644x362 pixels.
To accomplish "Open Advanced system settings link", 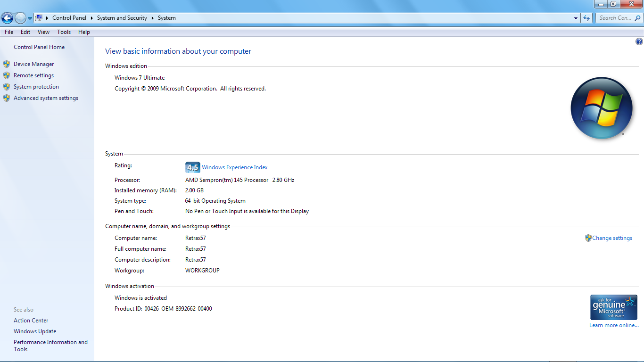I will (46, 98).
